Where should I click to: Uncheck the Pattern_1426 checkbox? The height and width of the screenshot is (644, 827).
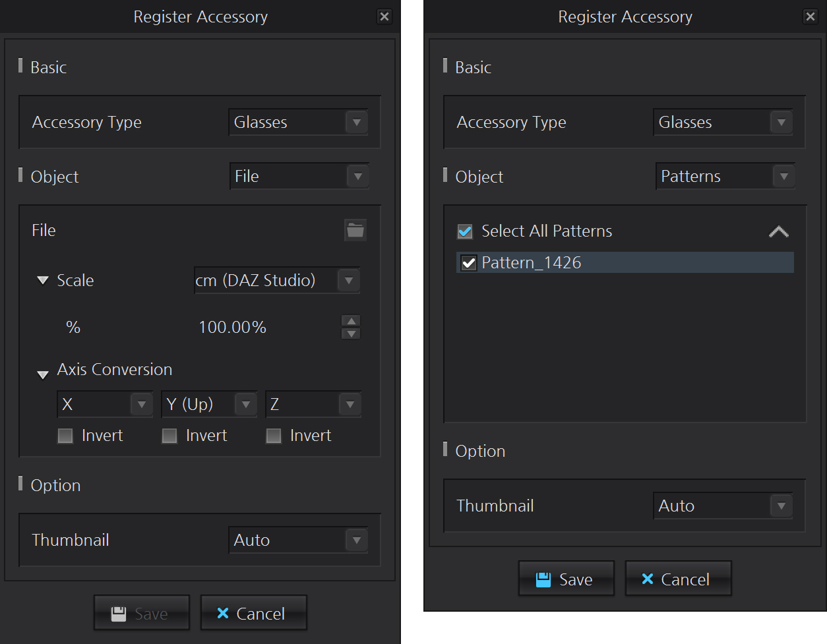(469, 263)
